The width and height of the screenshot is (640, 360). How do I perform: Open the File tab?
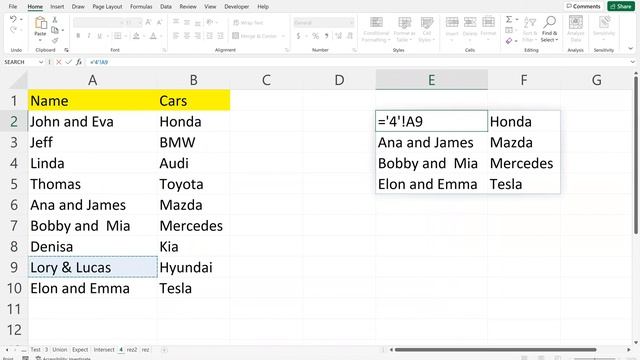13,7
